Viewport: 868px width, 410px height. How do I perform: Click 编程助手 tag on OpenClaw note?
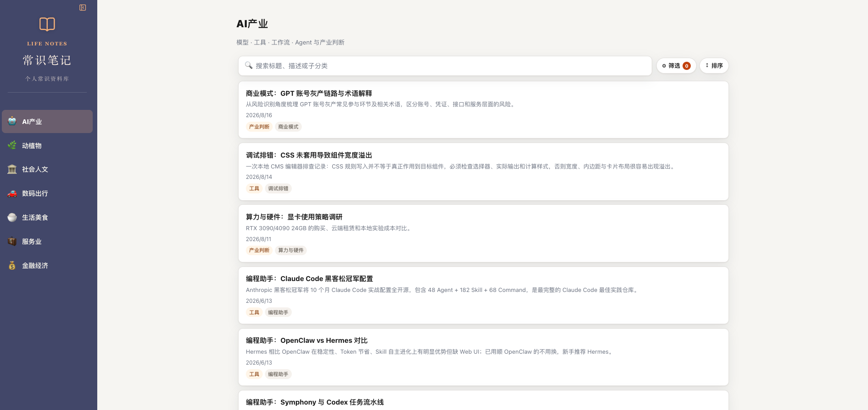(278, 374)
